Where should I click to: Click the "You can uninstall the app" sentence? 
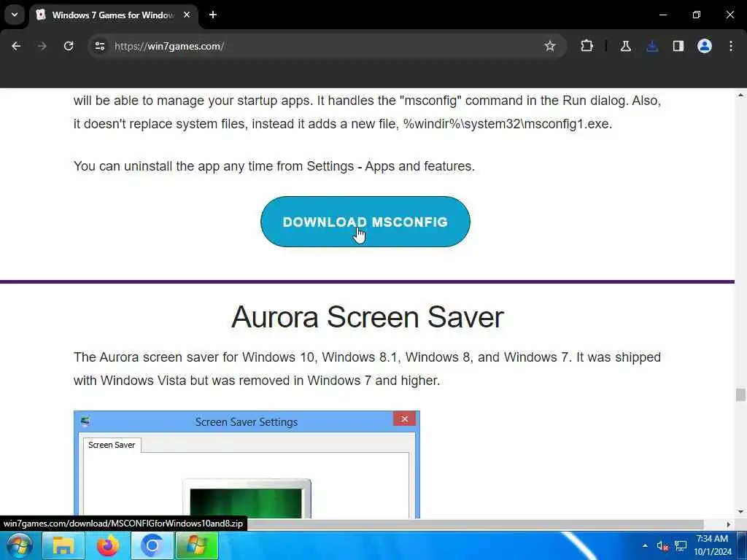pyautogui.click(x=274, y=166)
